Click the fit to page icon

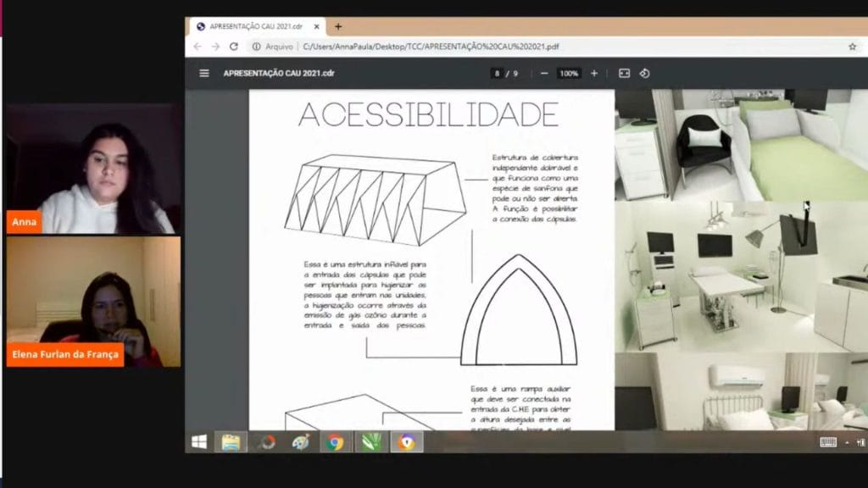624,74
